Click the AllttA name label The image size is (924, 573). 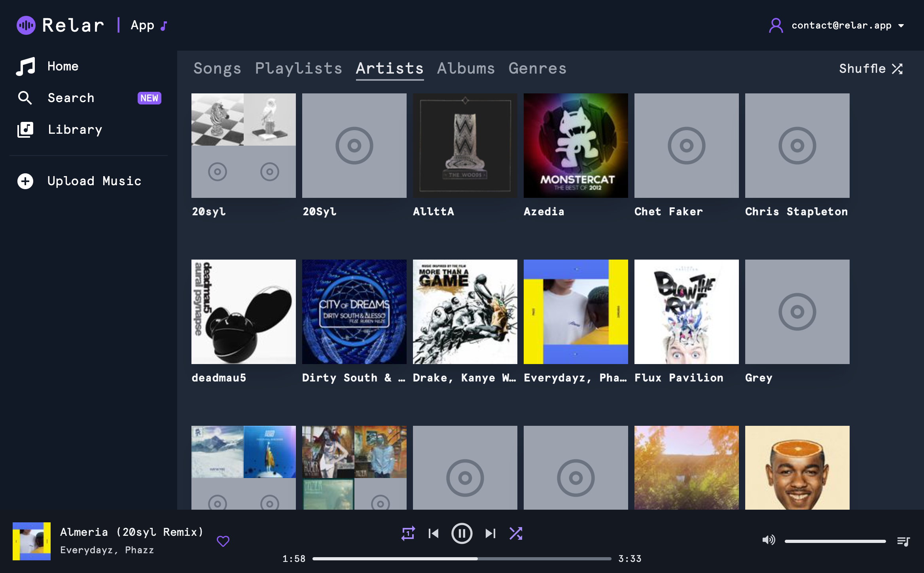(x=434, y=212)
